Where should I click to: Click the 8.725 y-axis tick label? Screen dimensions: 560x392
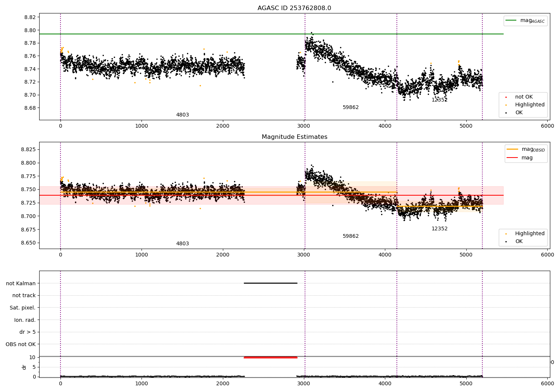pyautogui.click(x=29, y=203)
